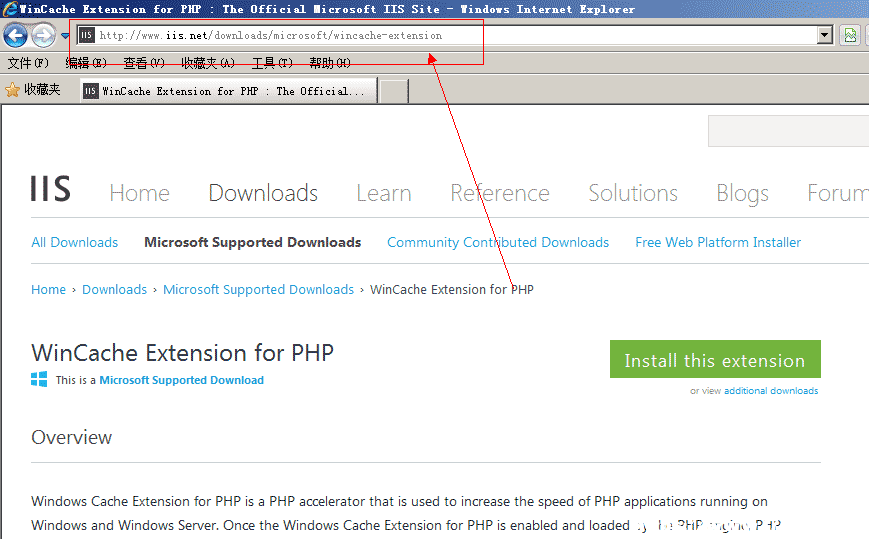Image resolution: width=869 pixels, height=539 pixels.
Task: Click the Overview section heading
Action: [71, 438]
